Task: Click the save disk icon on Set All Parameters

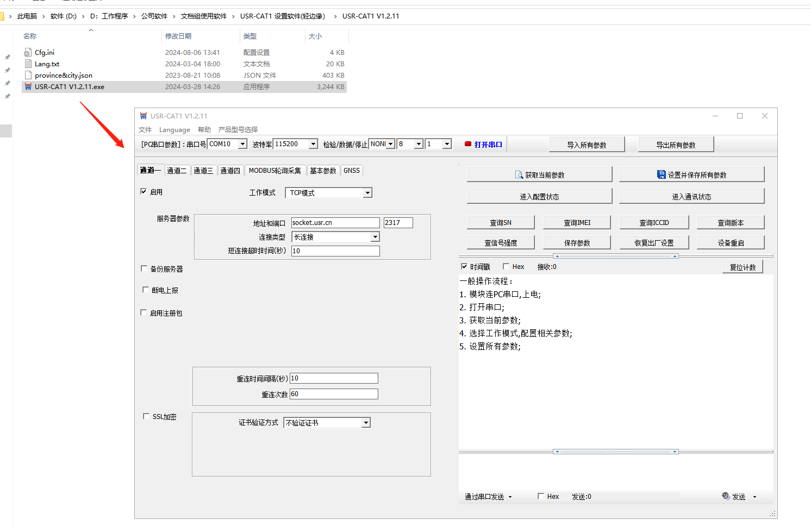Action: [x=661, y=174]
